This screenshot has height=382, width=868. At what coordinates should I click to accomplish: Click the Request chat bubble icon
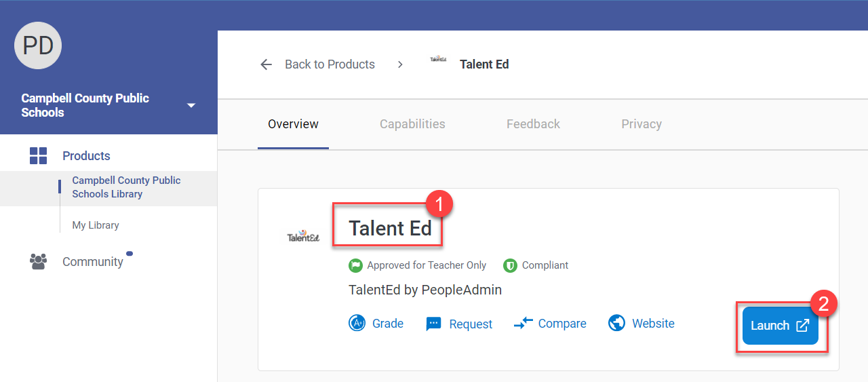pos(433,324)
